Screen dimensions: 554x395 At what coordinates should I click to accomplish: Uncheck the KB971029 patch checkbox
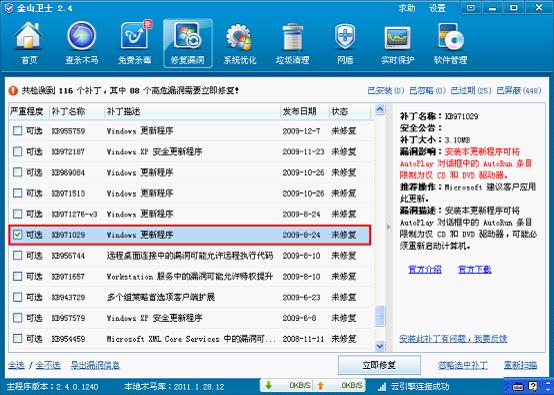click(17, 235)
